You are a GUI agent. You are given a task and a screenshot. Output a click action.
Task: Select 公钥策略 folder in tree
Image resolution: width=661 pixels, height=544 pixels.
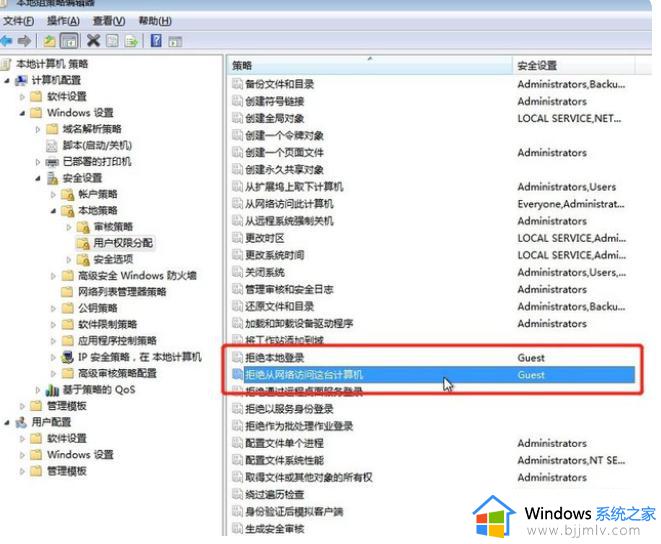pos(97,308)
